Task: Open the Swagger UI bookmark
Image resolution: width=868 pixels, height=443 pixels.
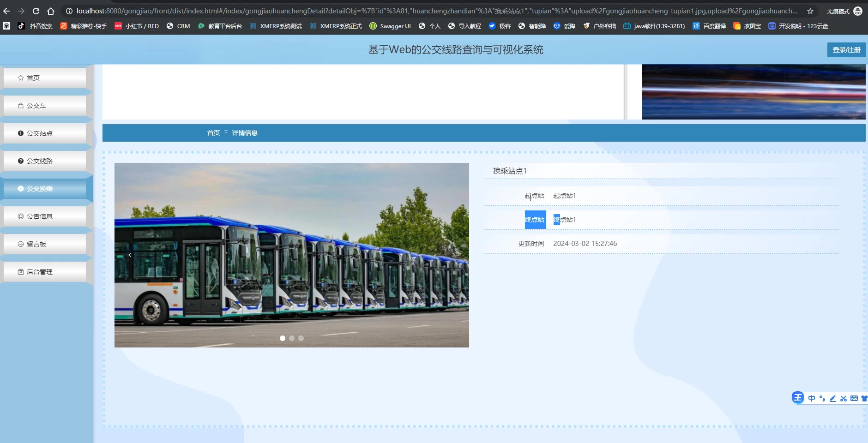Action: pos(390,26)
